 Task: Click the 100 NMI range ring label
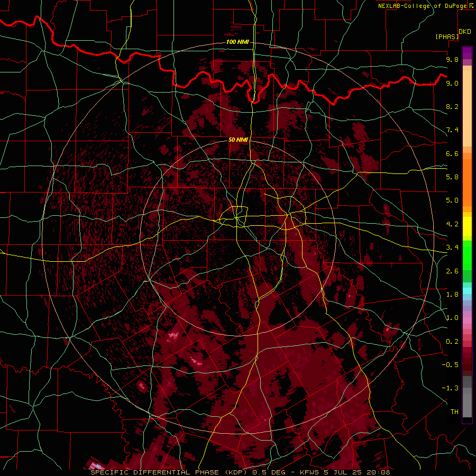237,42
